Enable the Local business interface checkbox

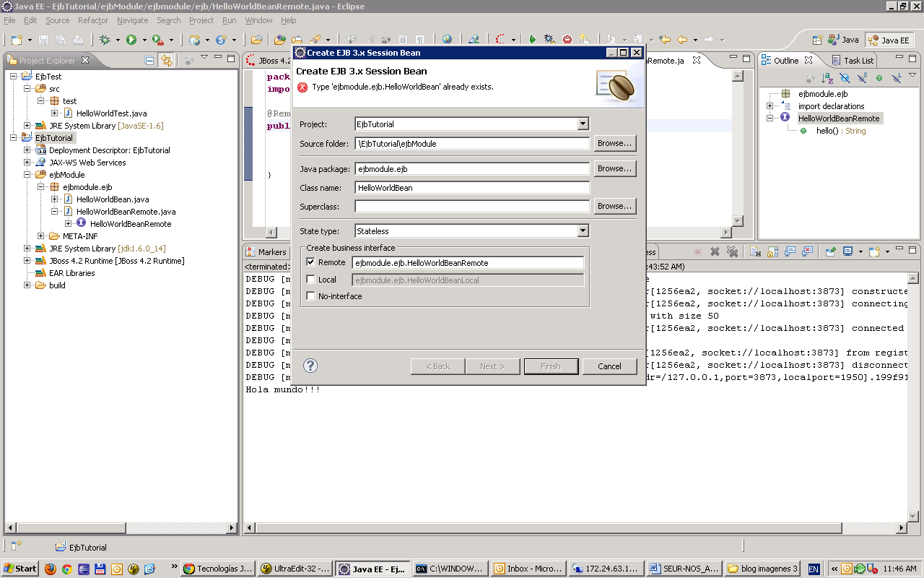coord(310,279)
